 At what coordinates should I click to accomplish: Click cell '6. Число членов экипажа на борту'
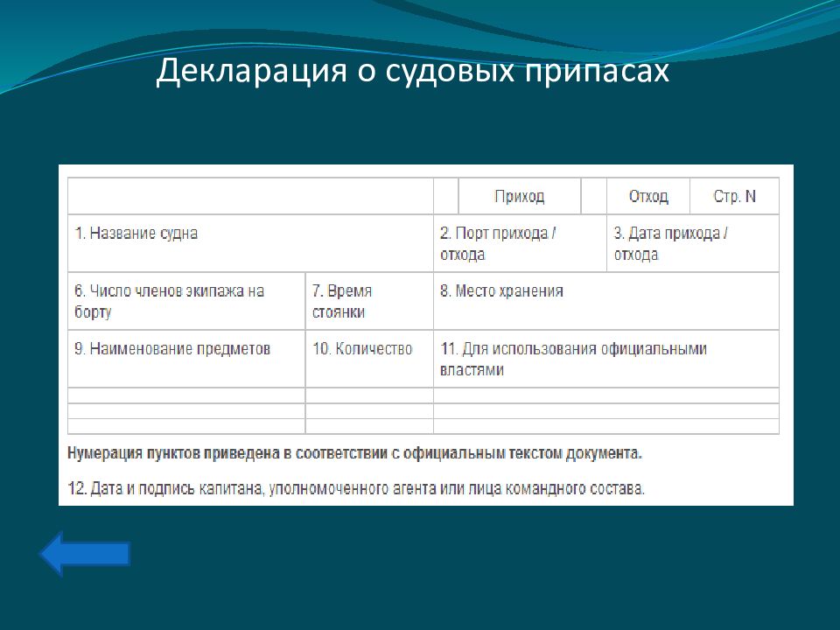click(x=186, y=301)
